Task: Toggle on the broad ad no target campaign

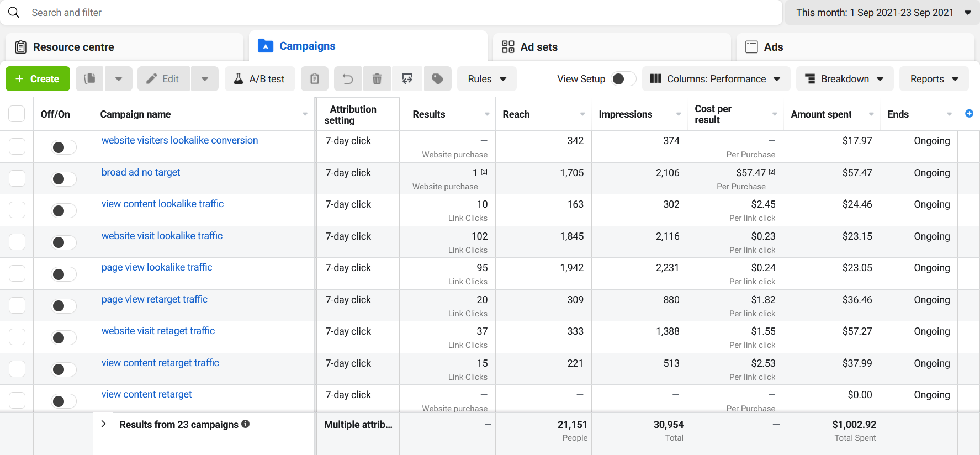Action: coord(63,179)
